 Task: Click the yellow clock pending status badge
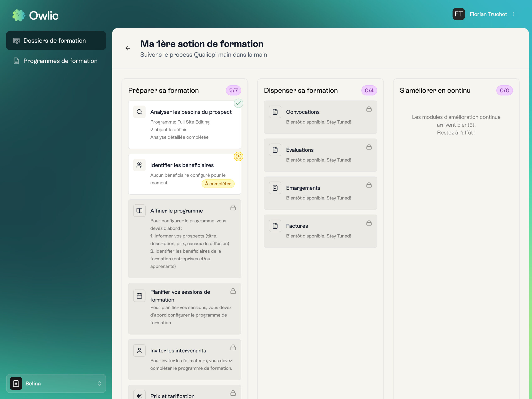pos(238,156)
